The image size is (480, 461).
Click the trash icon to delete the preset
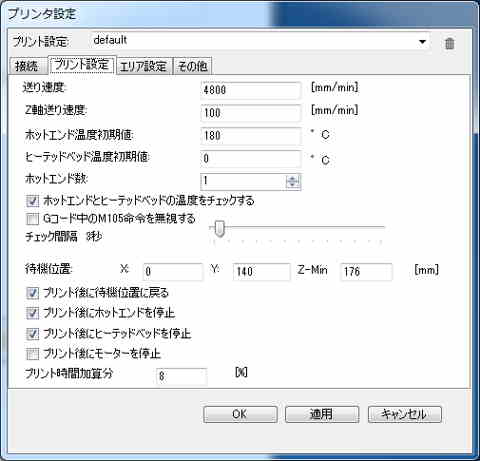click(x=449, y=43)
